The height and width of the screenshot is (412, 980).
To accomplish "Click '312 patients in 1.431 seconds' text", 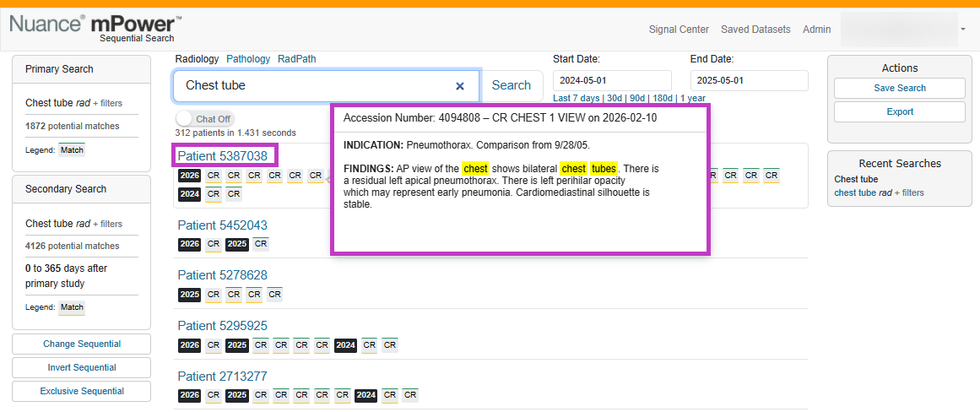I will [236, 133].
